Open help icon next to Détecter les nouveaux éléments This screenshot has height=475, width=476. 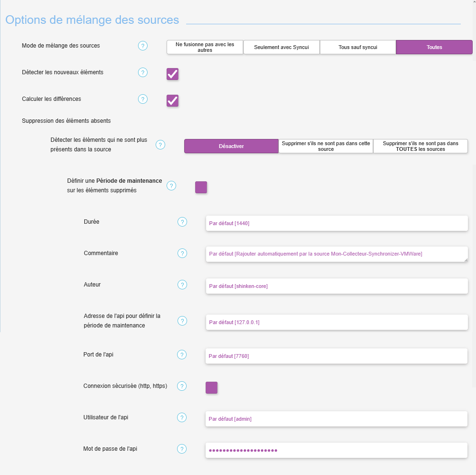point(143,72)
